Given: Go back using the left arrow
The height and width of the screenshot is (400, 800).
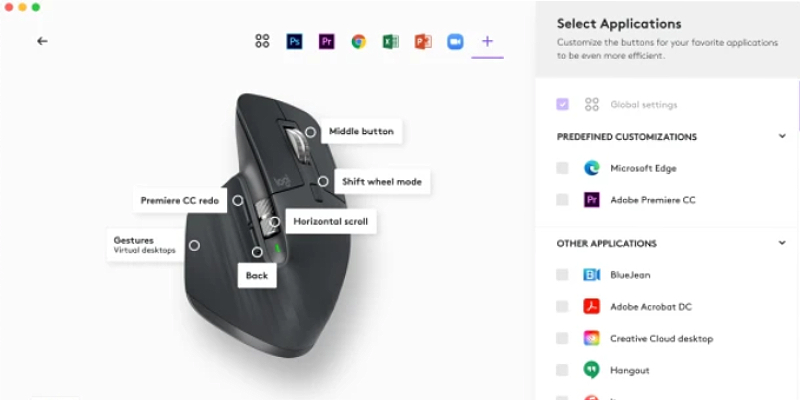Looking at the screenshot, I should tap(42, 41).
